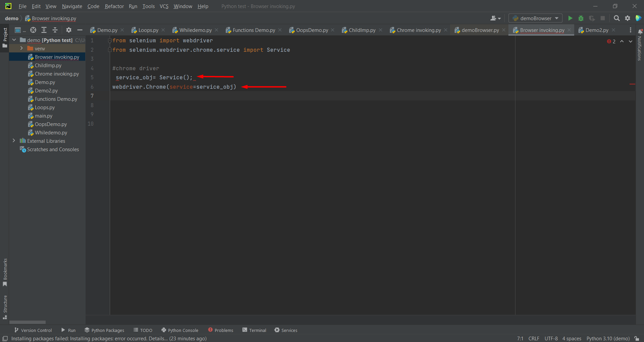Select the opened file locator icon
Viewport: 644px width, 342px height.
point(33,30)
